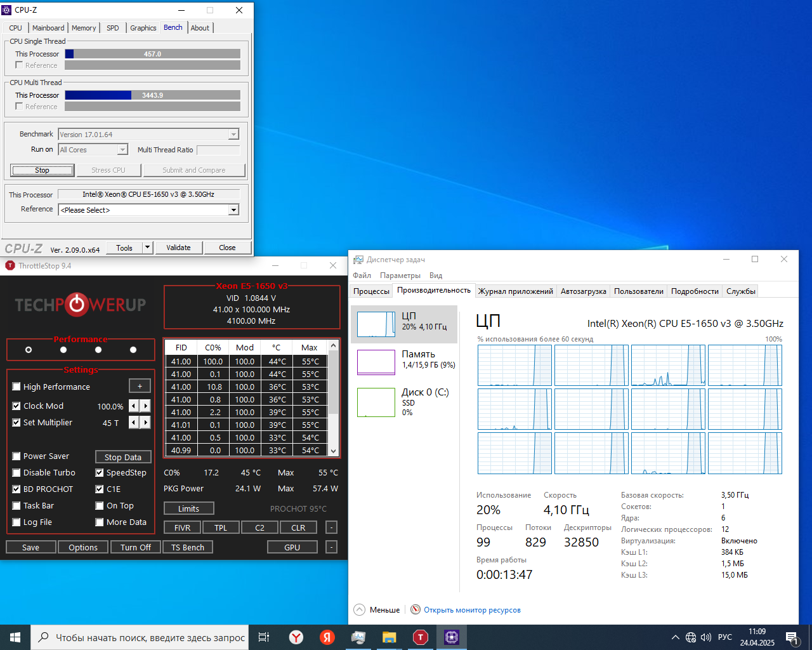The image size is (812, 650).
Task: Open the notification center icon
Action: coord(792,637)
